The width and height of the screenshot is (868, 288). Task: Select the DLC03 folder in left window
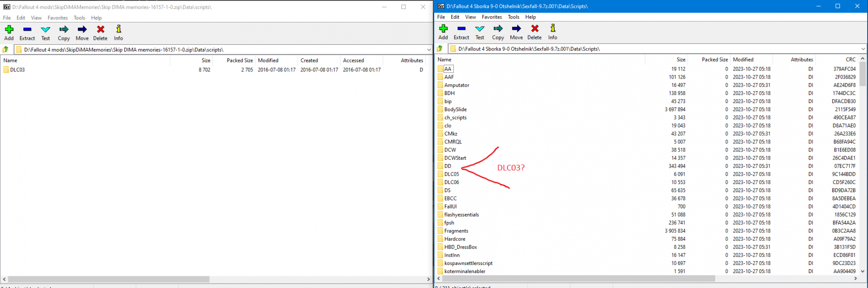[x=17, y=70]
